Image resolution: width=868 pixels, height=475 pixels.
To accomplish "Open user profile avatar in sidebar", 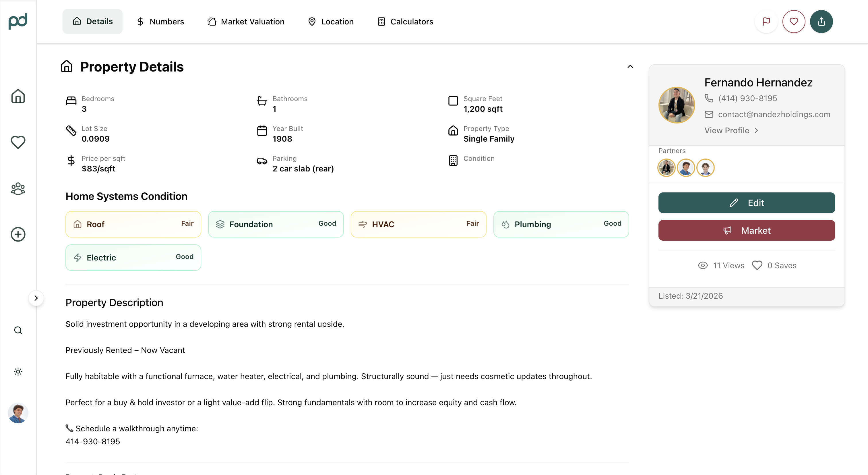I will tap(18, 413).
